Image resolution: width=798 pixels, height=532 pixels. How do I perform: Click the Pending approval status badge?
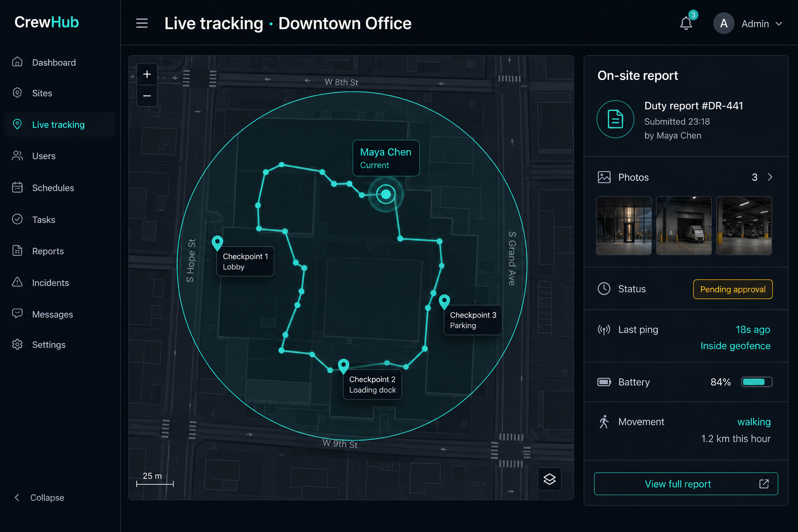(x=733, y=289)
